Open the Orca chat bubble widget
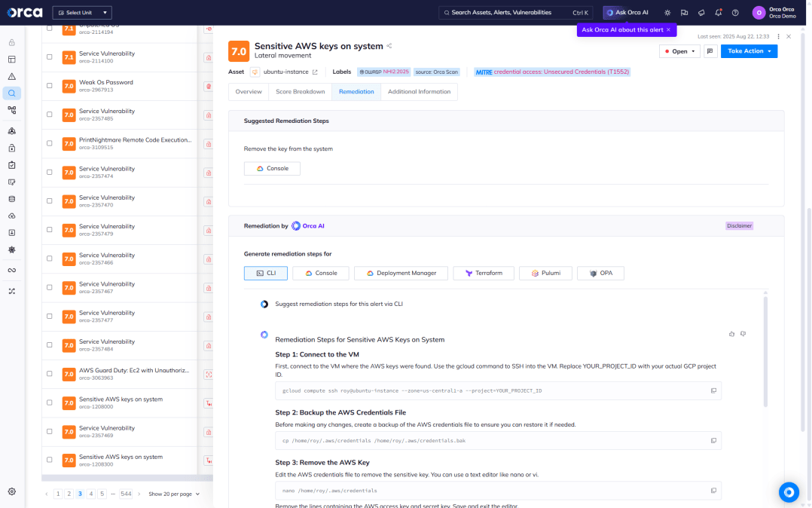Viewport: 812px width, 508px height. coord(789,492)
